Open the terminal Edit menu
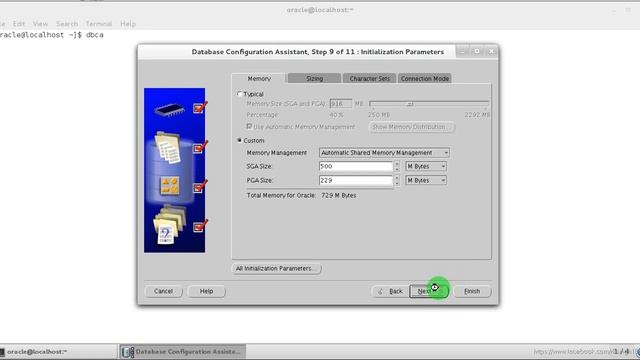Image resolution: width=640 pixels, height=360 pixels. click(x=18, y=24)
